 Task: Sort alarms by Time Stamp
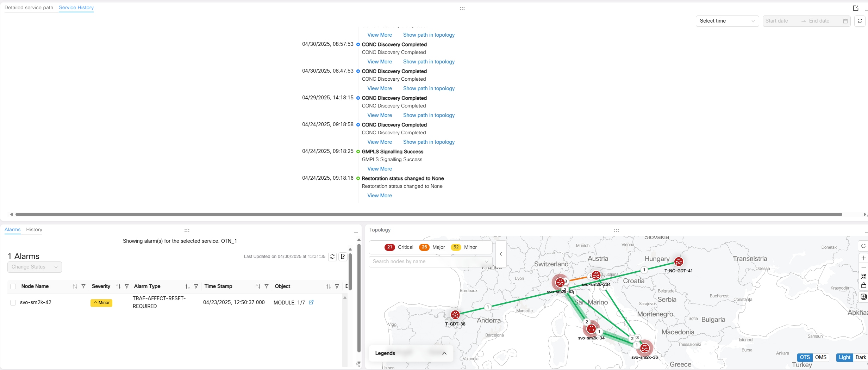(258, 286)
